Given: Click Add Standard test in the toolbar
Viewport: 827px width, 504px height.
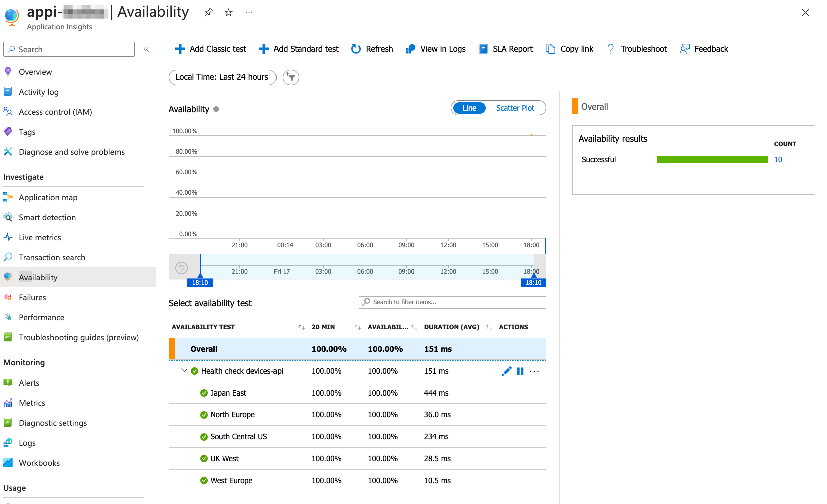Looking at the screenshot, I should pyautogui.click(x=299, y=49).
